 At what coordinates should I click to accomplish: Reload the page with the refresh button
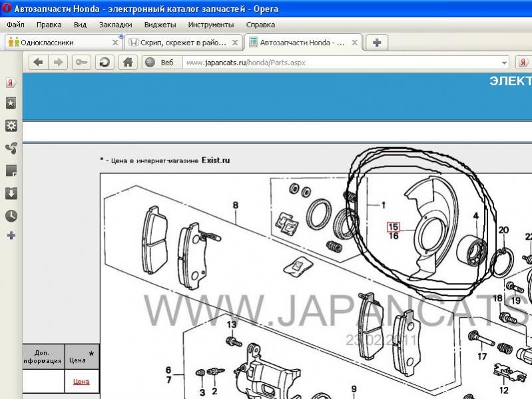[x=104, y=63]
